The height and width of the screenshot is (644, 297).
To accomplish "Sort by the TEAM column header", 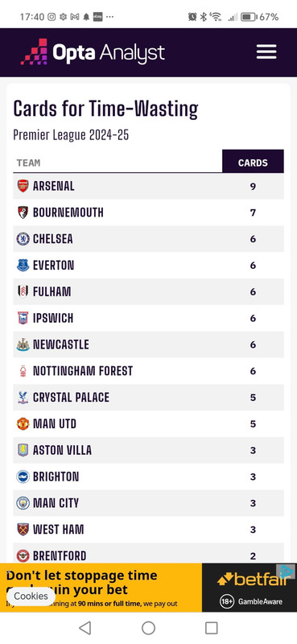I will (28, 163).
